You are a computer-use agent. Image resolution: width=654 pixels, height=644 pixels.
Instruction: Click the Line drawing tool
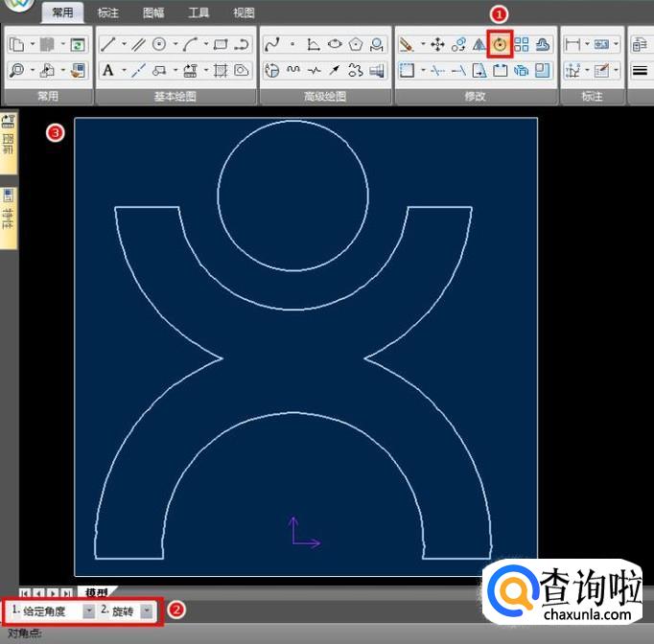pyautogui.click(x=109, y=44)
